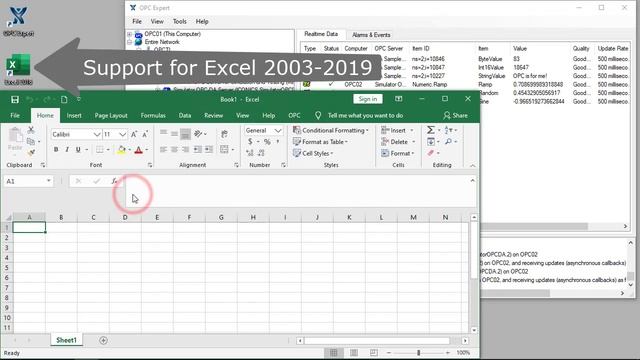The height and width of the screenshot is (360, 640).
Task: Cut selection with the scissors icon
Action: click(x=31, y=130)
